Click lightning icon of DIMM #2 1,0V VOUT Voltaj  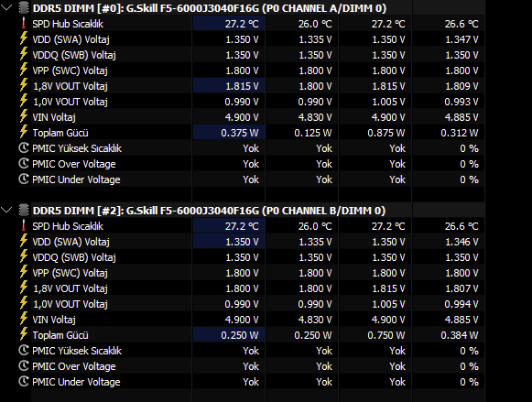tap(24, 304)
